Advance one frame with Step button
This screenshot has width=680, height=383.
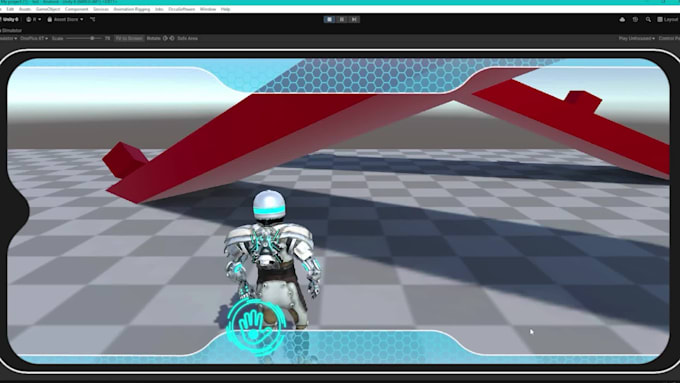point(354,20)
